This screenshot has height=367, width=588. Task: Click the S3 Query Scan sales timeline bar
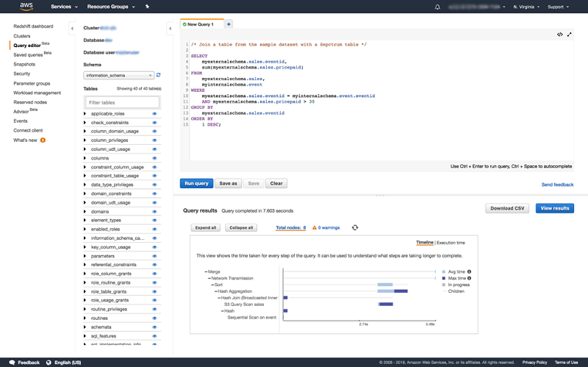[x=385, y=304]
